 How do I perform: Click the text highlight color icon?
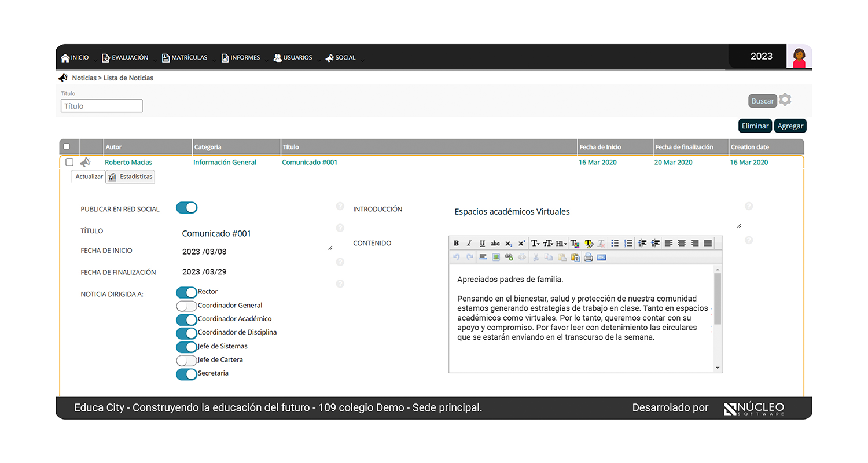(589, 244)
